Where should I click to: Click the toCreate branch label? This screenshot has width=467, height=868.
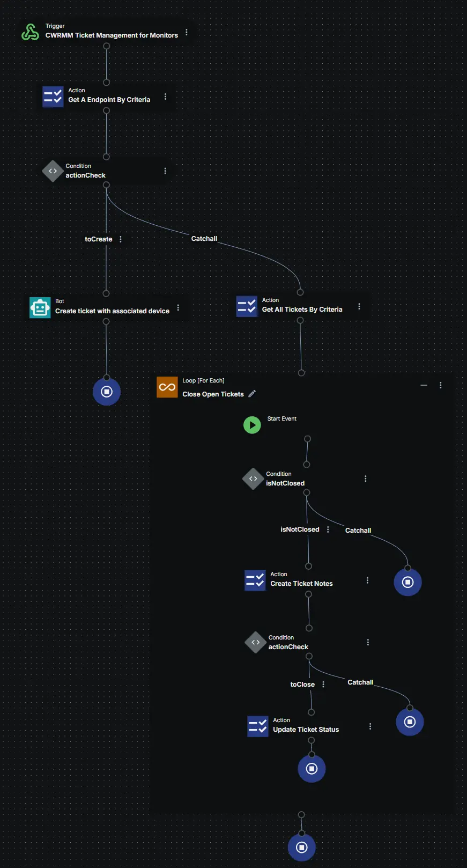pyautogui.click(x=99, y=239)
